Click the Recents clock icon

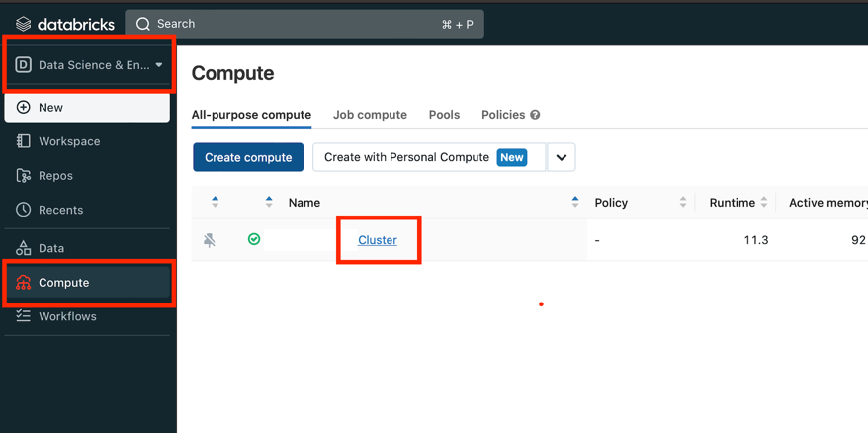pyautogui.click(x=24, y=210)
